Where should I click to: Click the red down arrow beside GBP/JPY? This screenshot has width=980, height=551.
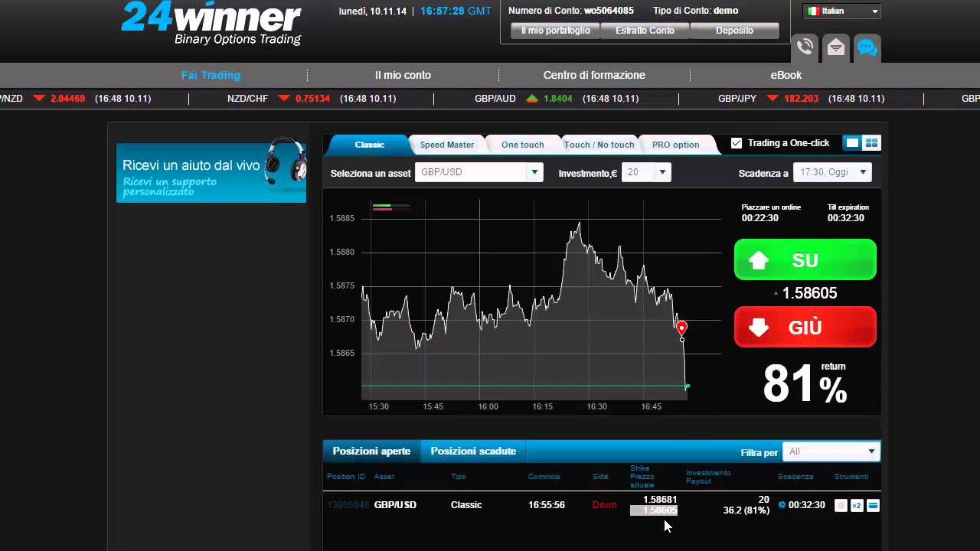point(772,99)
